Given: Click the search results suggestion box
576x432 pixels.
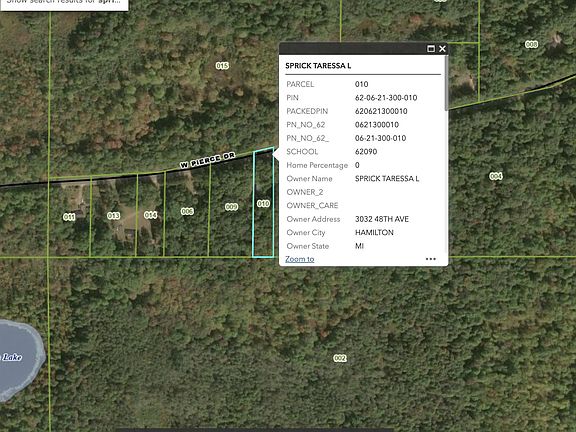Looking at the screenshot, I should click(x=64, y=4).
